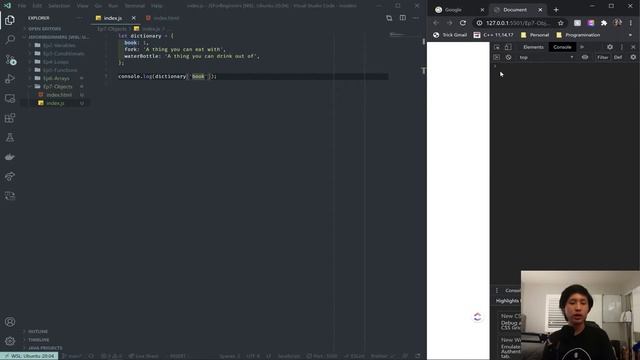Screen dimensions: 640x360
Task: Show the DevTools console sidebar
Action: point(496,58)
